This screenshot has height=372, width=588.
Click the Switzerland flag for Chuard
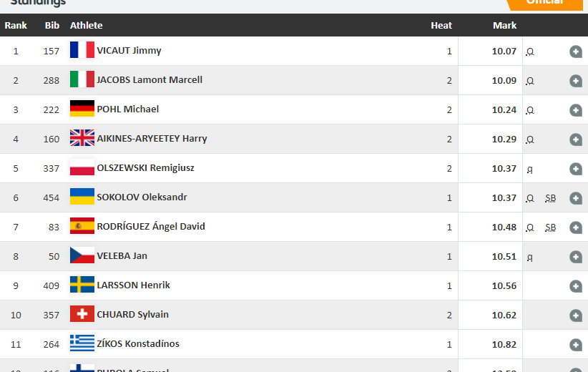point(82,314)
